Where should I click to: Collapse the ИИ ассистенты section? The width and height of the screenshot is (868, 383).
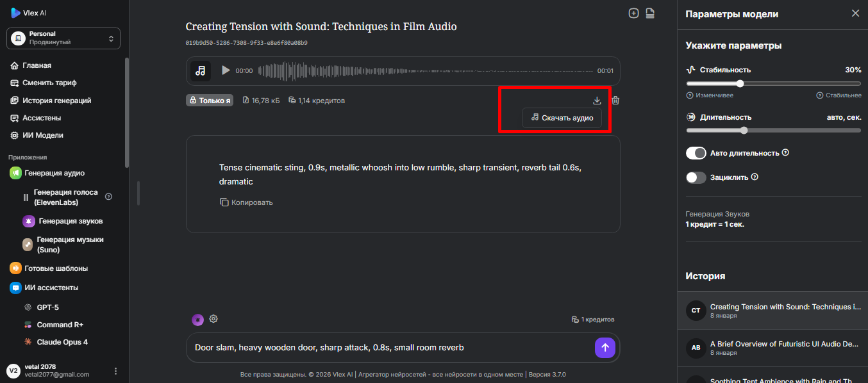click(51, 288)
